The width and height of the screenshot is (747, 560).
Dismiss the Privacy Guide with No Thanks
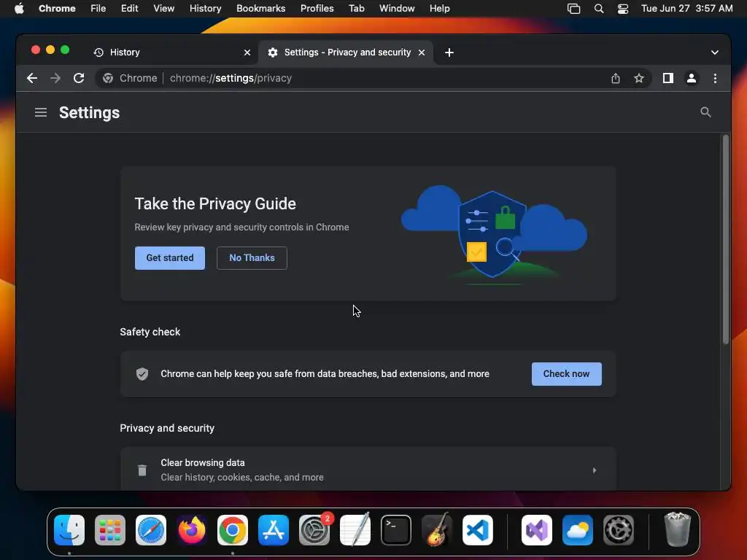click(x=252, y=258)
